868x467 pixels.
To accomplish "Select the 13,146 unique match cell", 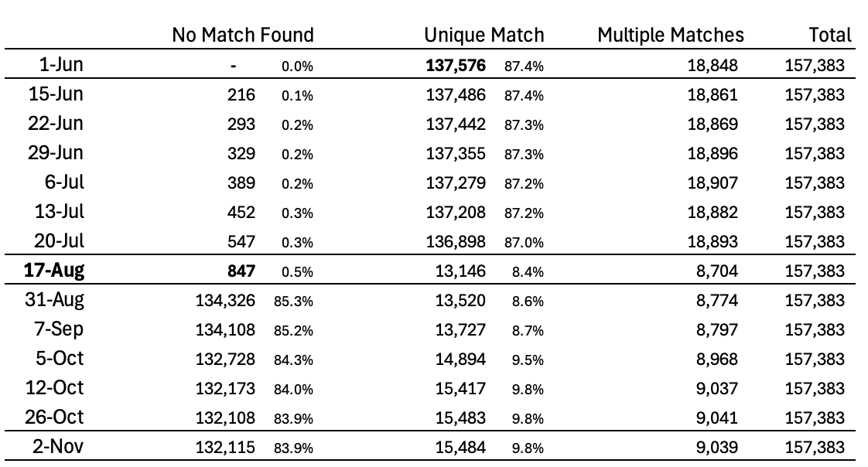I will (x=463, y=271).
